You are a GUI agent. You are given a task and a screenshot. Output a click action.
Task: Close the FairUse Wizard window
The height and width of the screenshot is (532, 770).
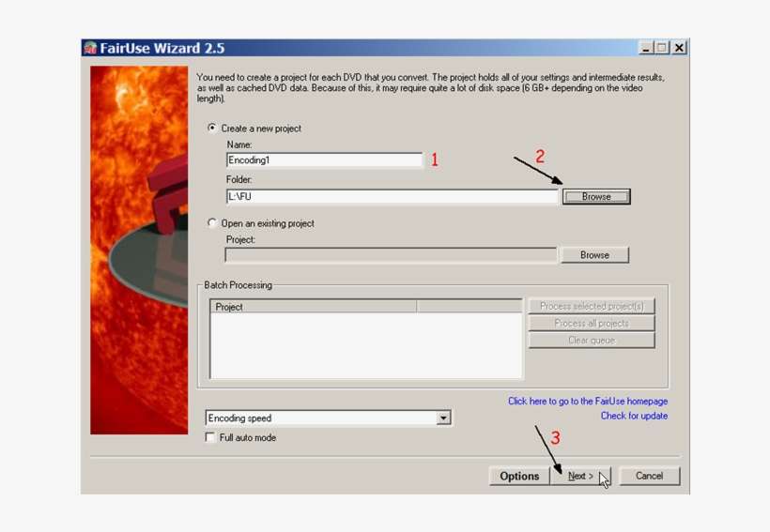[679, 48]
